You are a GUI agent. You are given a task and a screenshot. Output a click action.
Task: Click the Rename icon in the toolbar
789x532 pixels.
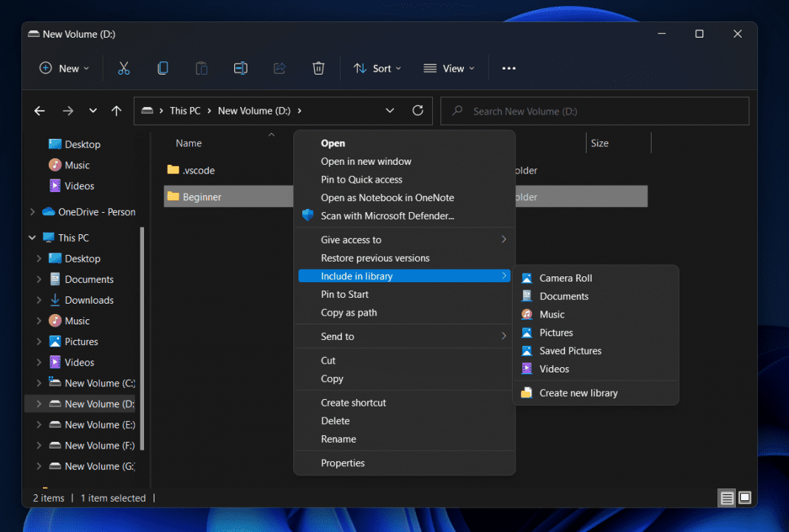point(240,68)
